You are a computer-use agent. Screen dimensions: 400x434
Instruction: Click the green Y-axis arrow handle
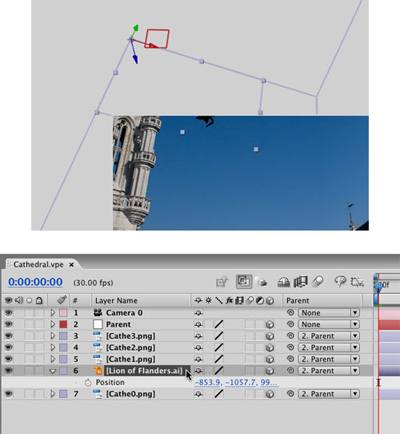(x=136, y=28)
